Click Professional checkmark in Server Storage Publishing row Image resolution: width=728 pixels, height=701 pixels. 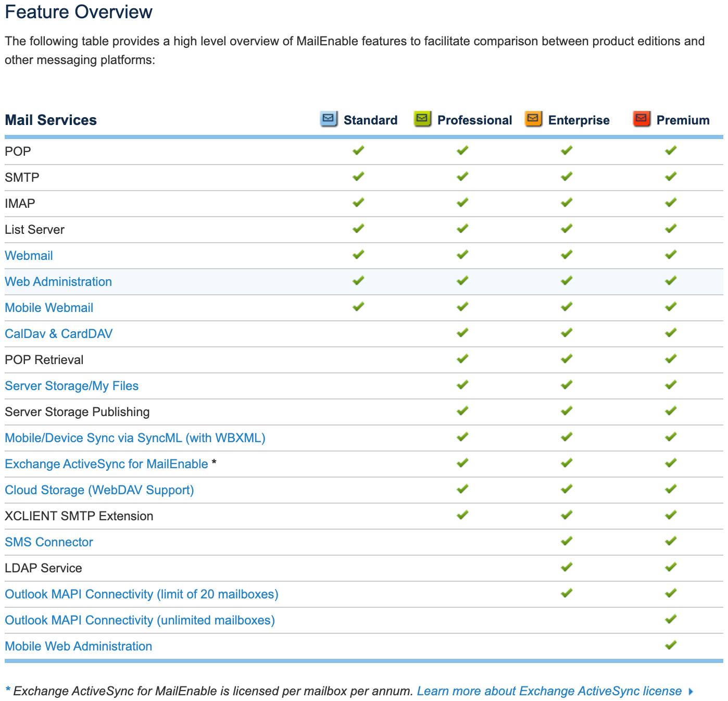[x=462, y=411]
